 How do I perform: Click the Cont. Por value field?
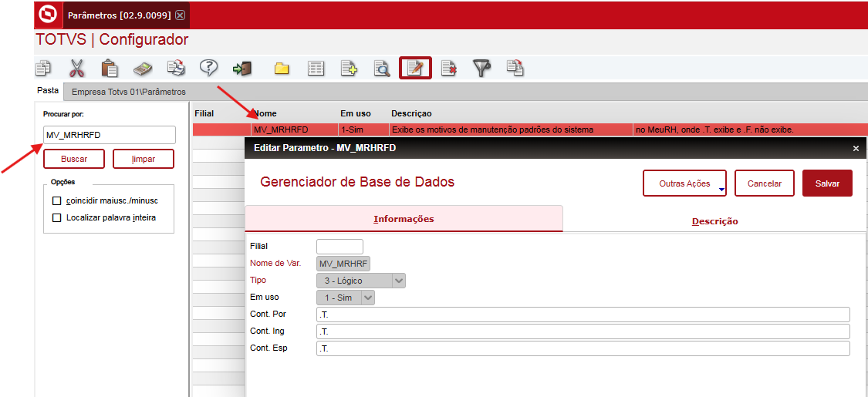point(583,315)
